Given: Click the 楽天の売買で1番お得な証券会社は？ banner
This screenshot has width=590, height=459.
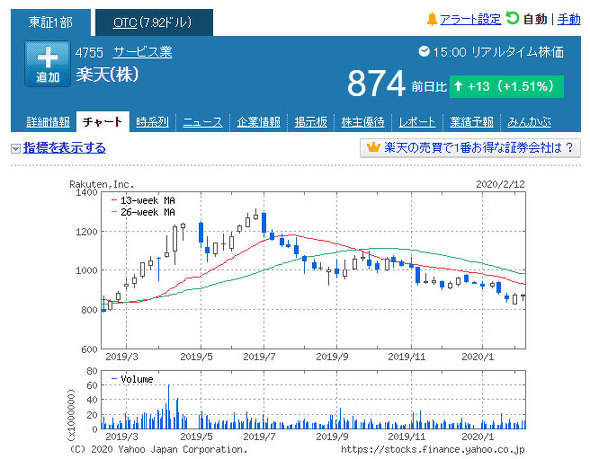Looking at the screenshot, I should (x=470, y=148).
